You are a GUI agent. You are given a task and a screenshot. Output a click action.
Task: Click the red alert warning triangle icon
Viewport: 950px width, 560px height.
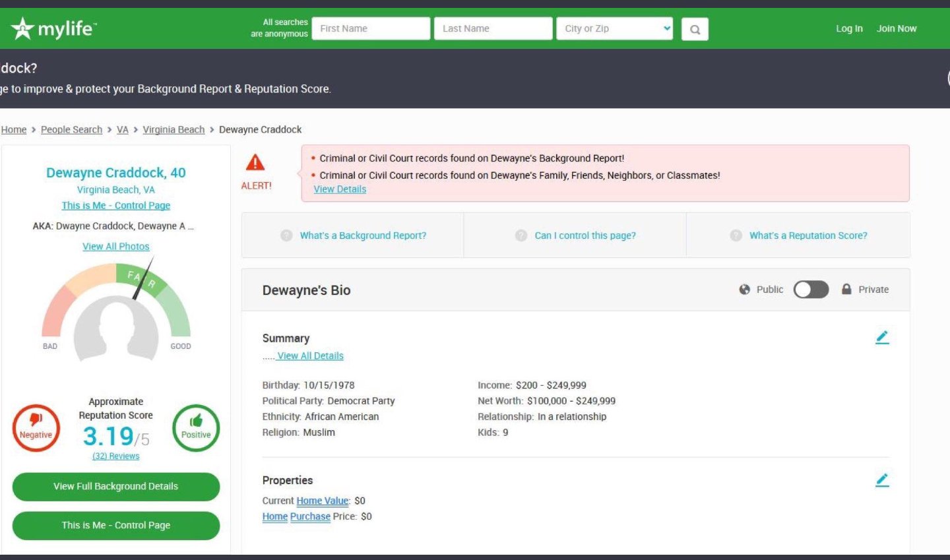point(255,163)
